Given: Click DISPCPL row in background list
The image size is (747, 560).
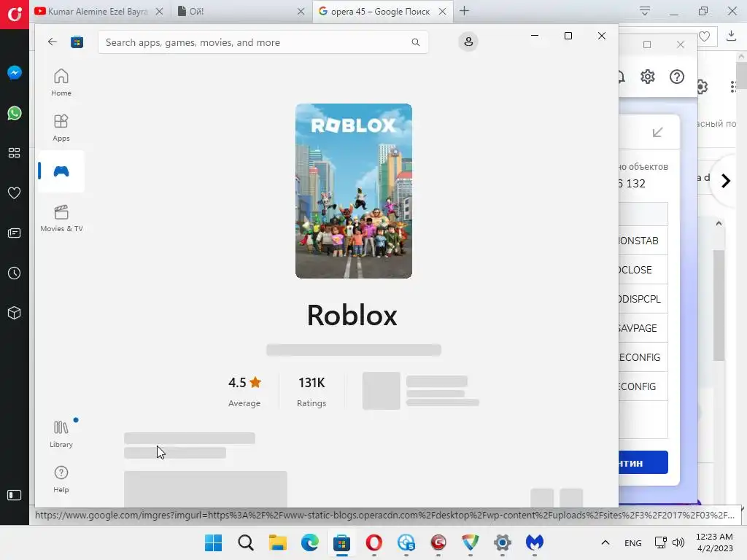Looking at the screenshot, I should coord(643,298).
